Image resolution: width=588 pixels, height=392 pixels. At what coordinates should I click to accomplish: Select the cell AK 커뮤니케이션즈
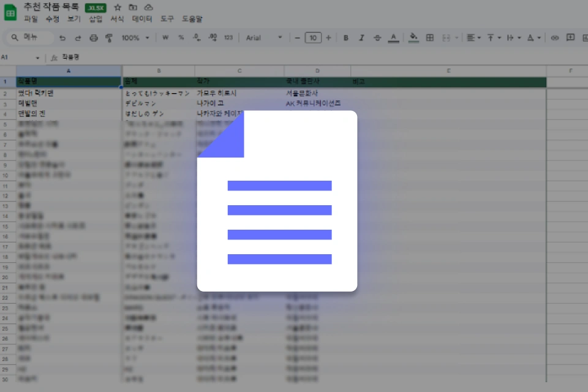coord(317,104)
